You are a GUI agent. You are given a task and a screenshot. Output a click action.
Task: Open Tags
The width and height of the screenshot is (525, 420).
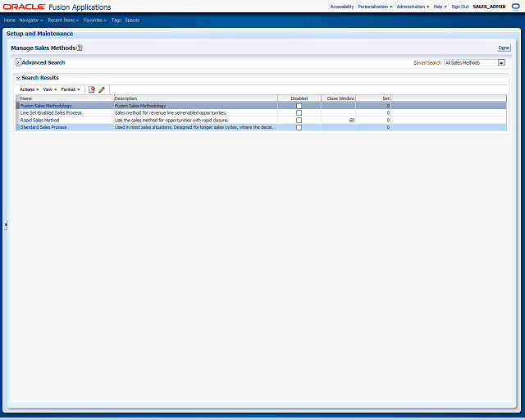pyautogui.click(x=116, y=20)
